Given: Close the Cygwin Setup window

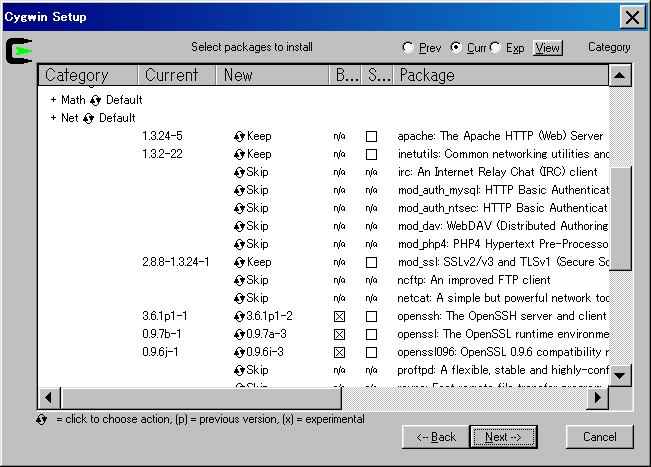Looking at the screenshot, I should coord(632,17).
